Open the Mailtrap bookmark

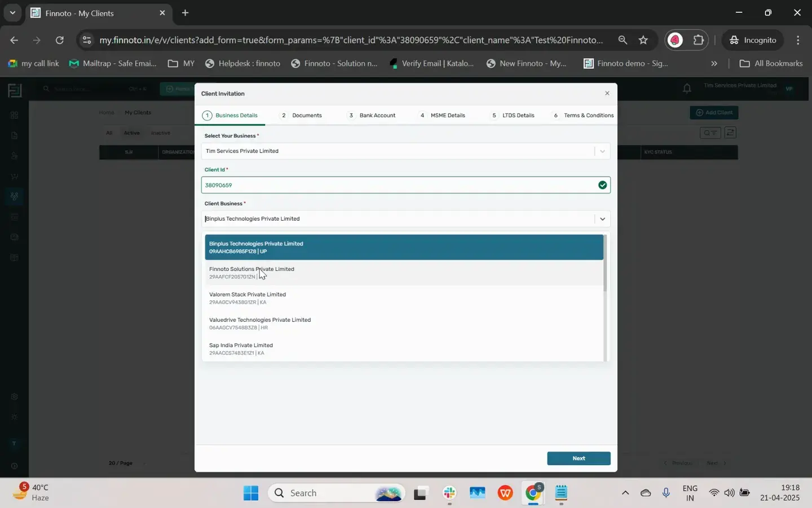point(113,63)
